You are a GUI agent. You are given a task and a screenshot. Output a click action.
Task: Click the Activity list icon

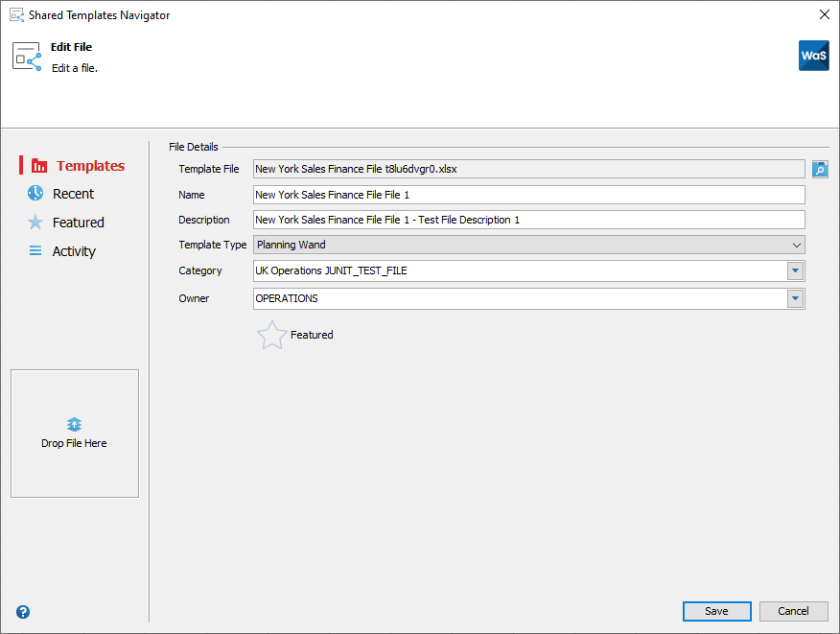[x=35, y=250]
